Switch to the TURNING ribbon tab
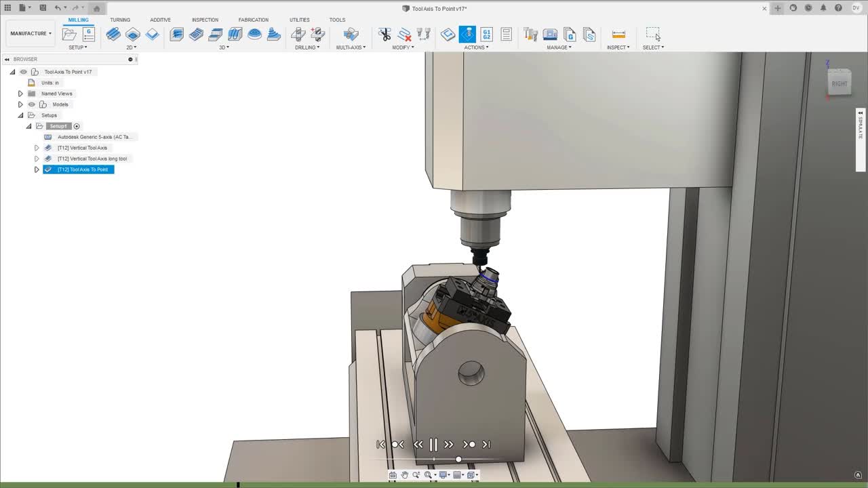 tap(120, 20)
